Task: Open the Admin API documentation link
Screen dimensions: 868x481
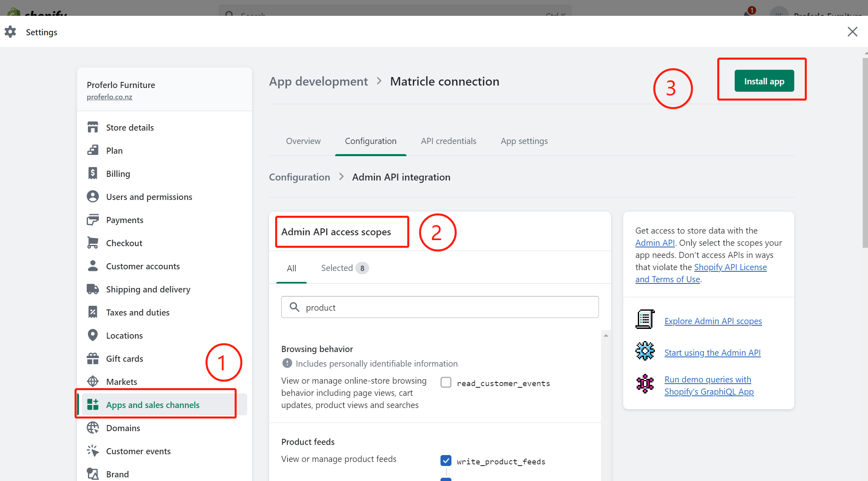Action: pyautogui.click(x=655, y=243)
